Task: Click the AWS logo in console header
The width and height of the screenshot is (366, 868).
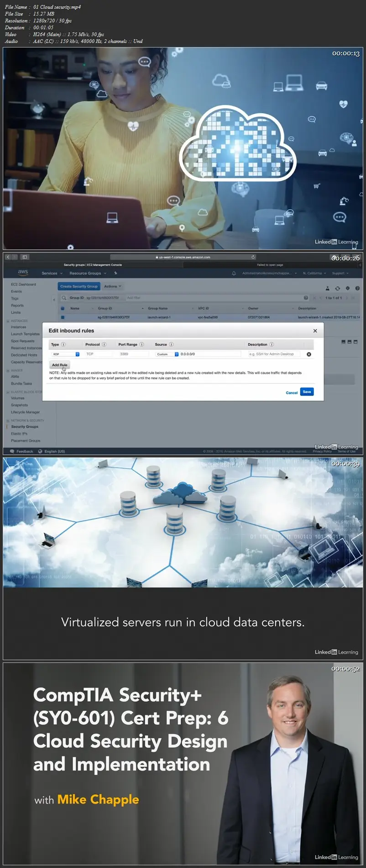Action: (23, 272)
